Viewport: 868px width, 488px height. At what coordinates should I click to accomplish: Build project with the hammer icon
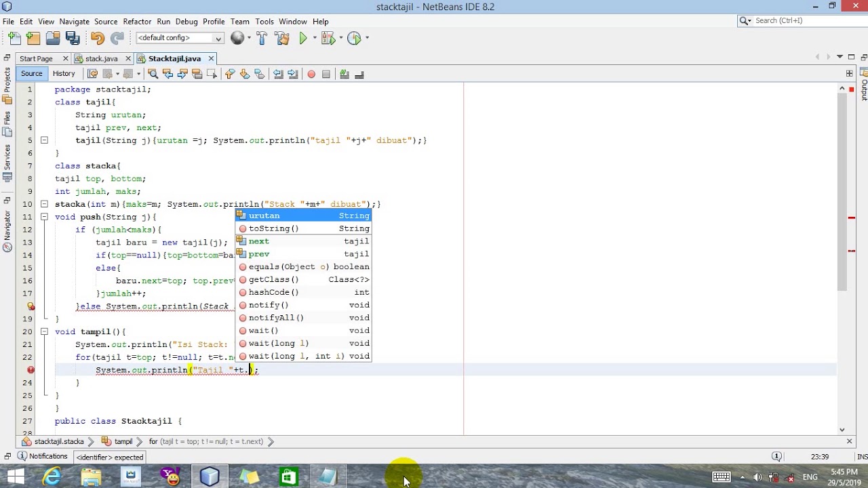pyautogui.click(x=262, y=39)
